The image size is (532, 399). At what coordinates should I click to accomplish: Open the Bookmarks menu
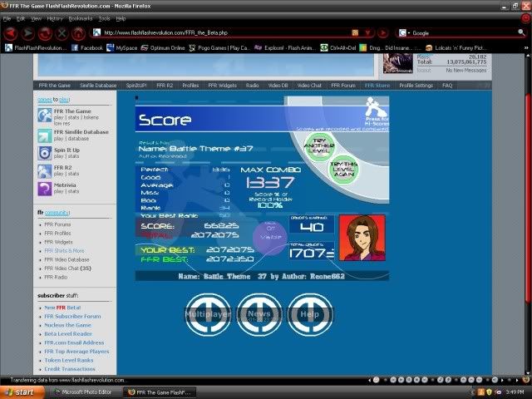click(81, 17)
